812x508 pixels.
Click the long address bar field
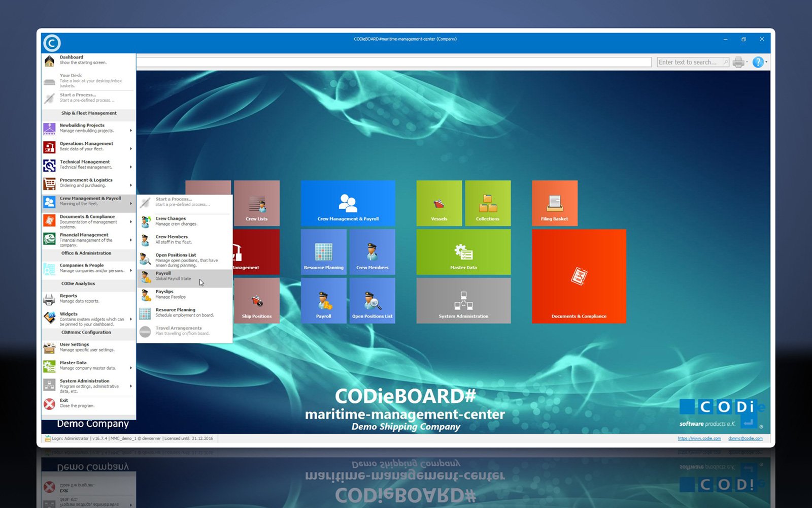(x=394, y=62)
